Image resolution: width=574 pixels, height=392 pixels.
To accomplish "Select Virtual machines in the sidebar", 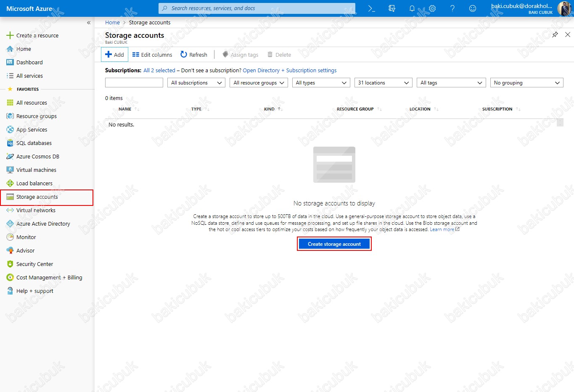I will [x=36, y=170].
